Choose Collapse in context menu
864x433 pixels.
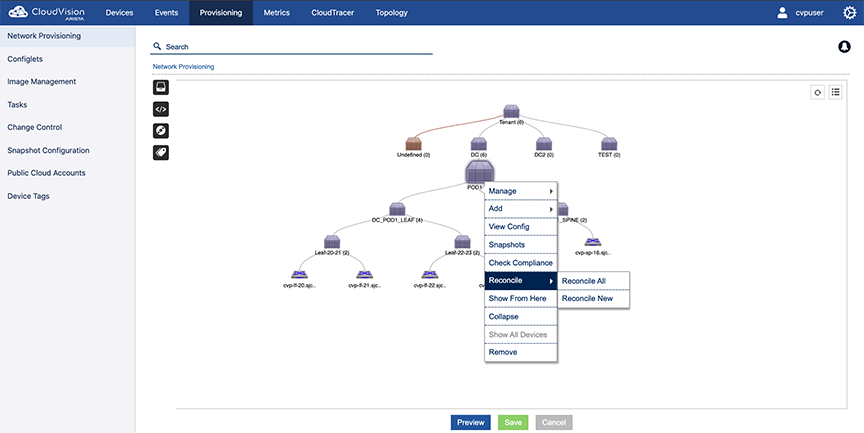(521, 316)
